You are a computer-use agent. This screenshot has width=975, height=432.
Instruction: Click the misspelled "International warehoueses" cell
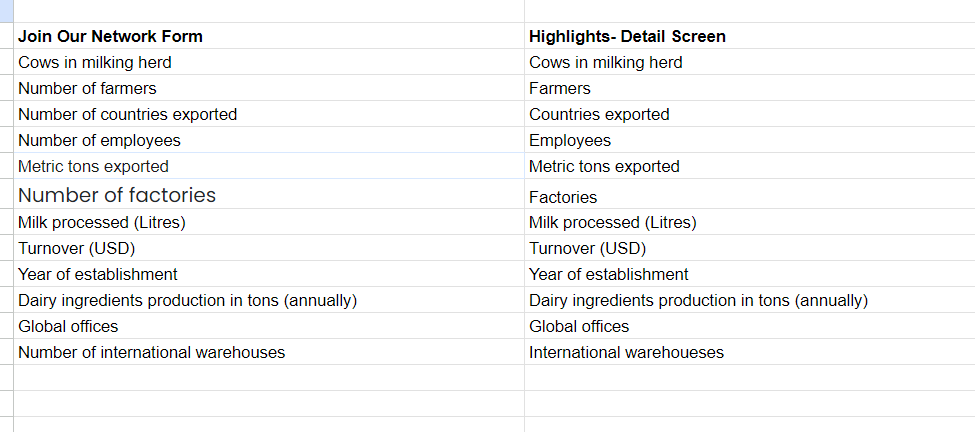[626, 352]
